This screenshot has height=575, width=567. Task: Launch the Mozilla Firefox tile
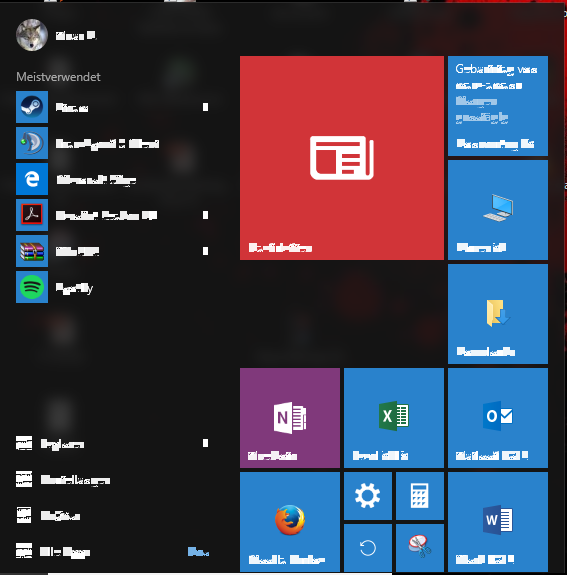point(290,522)
